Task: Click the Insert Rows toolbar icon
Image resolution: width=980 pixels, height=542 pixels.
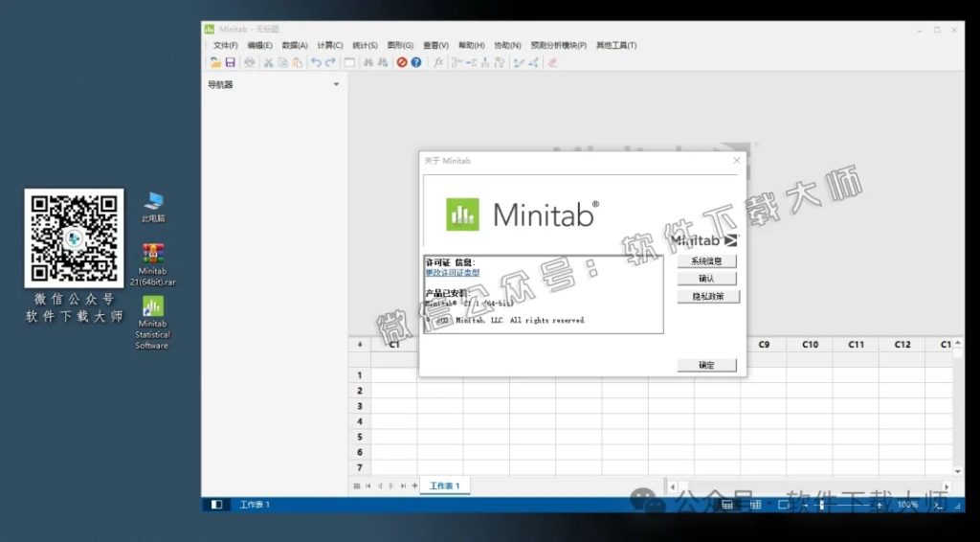Action: click(x=471, y=62)
